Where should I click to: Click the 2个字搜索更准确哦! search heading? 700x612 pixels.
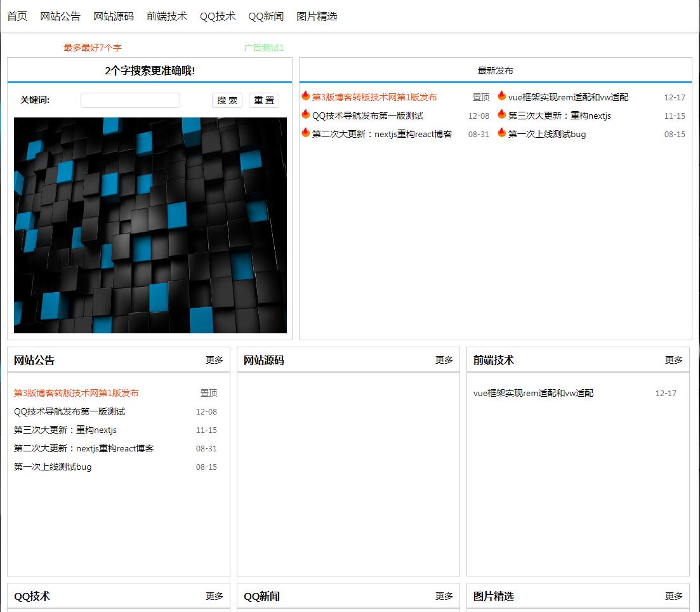[x=150, y=70]
